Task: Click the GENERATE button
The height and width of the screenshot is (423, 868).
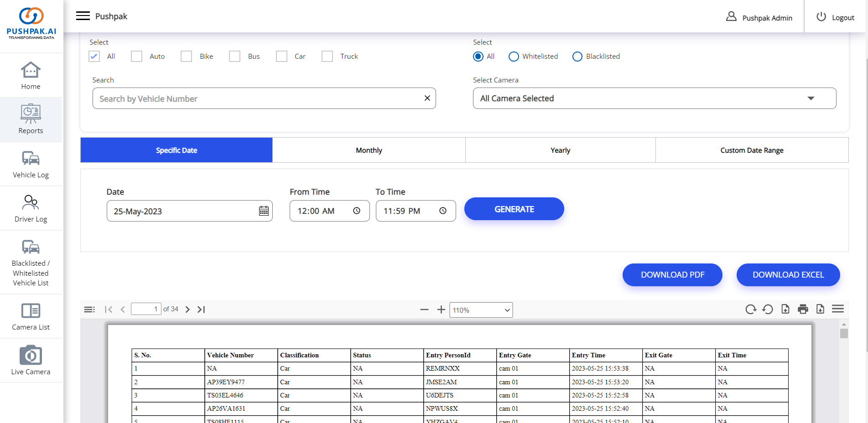Action: click(x=514, y=209)
